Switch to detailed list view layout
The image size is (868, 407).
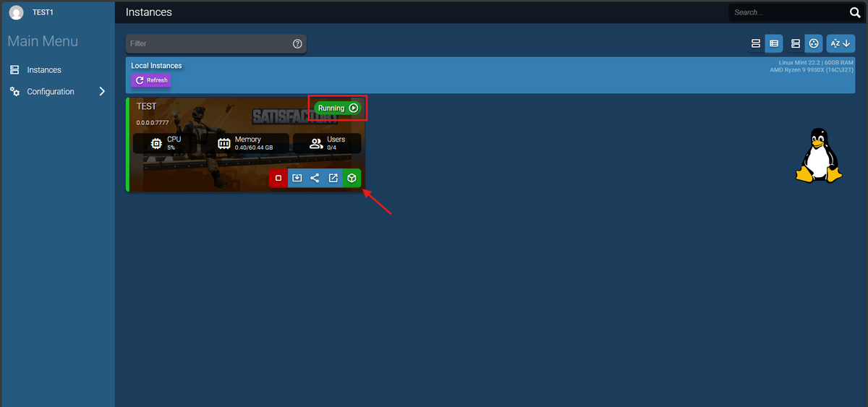(774, 44)
